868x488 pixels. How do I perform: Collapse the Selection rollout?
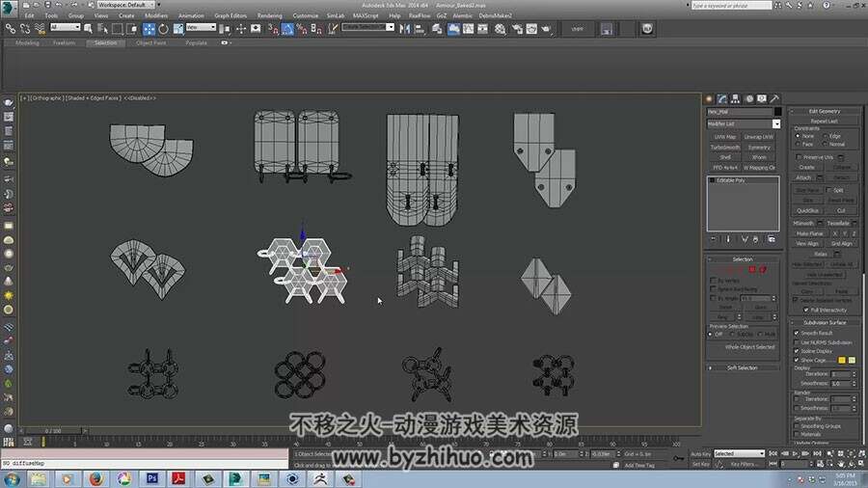743,258
